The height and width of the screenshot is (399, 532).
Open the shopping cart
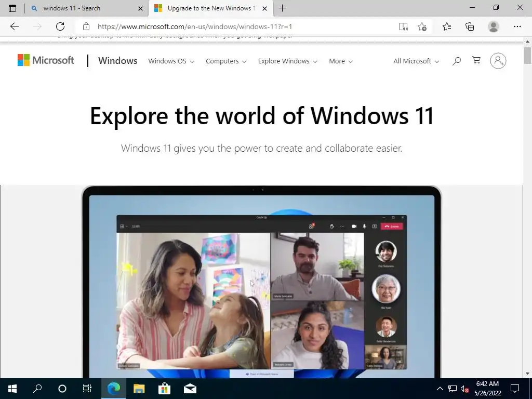pyautogui.click(x=476, y=60)
